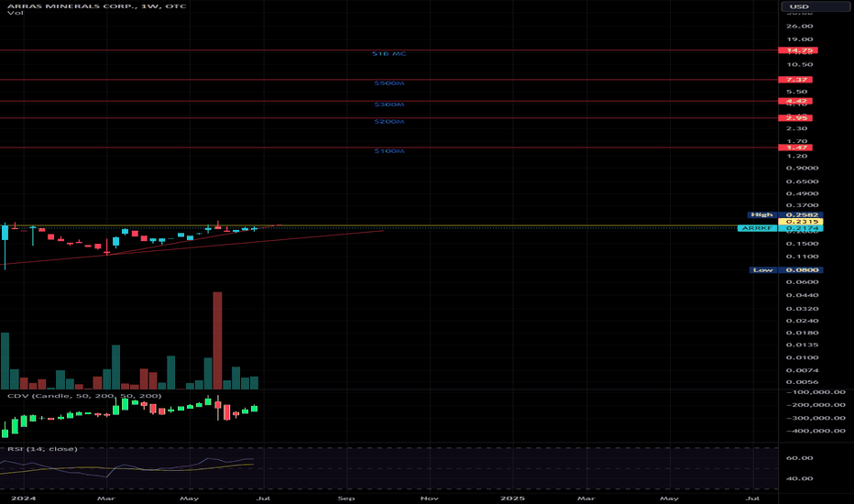The image size is (854, 504).
Task: Click the $500M text annotation
Action: coord(389,83)
